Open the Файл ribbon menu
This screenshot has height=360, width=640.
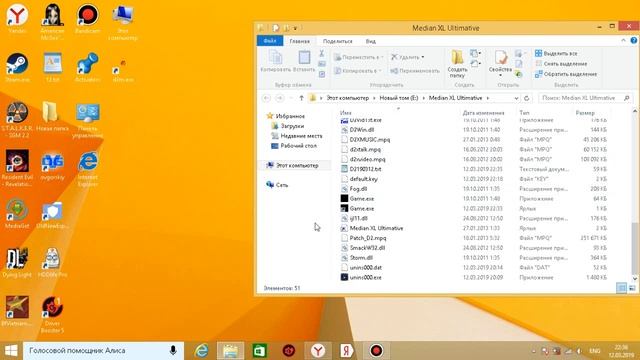(x=270, y=41)
